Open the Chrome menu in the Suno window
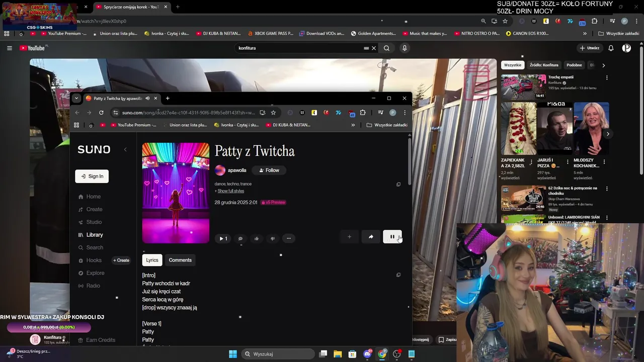 [405, 113]
